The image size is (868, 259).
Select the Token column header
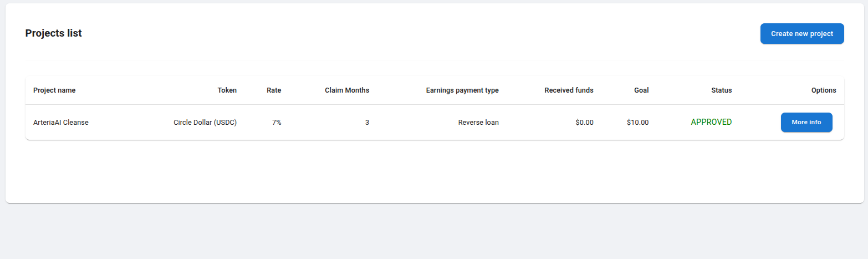point(227,90)
